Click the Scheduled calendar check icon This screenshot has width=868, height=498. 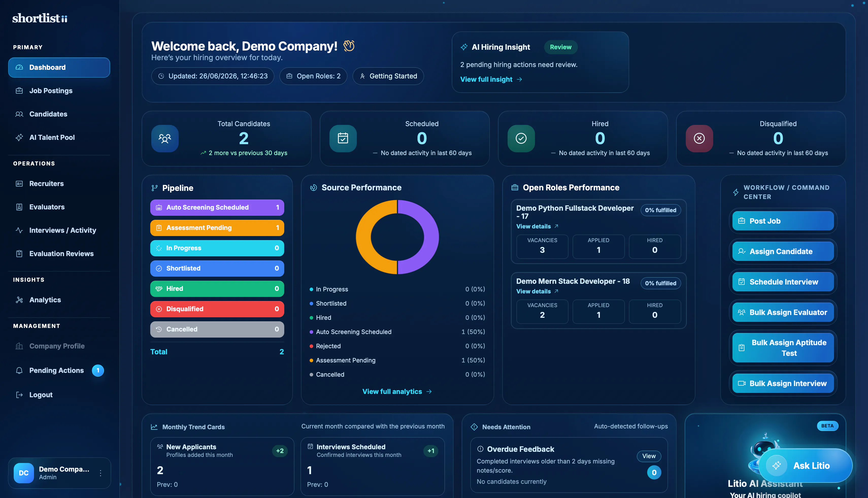[343, 138]
